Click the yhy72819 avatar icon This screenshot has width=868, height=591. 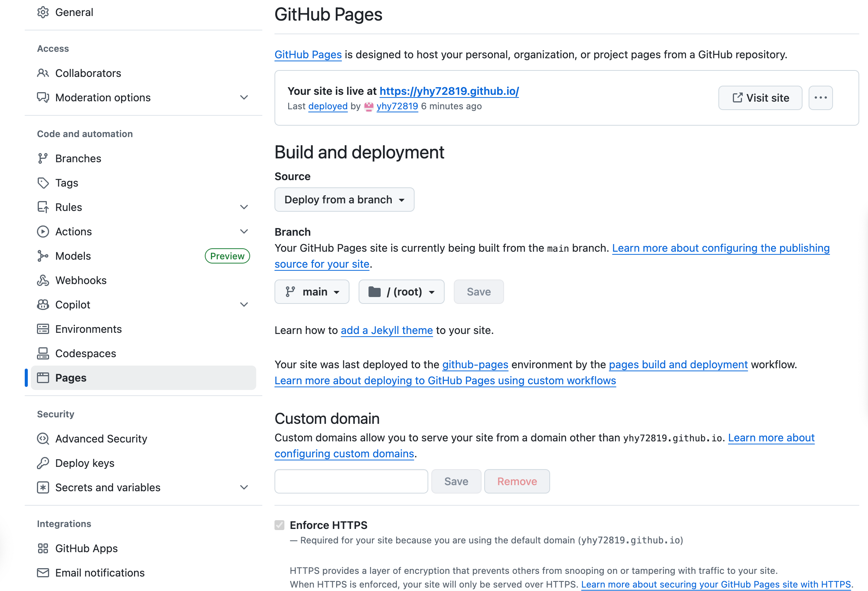pyautogui.click(x=369, y=107)
